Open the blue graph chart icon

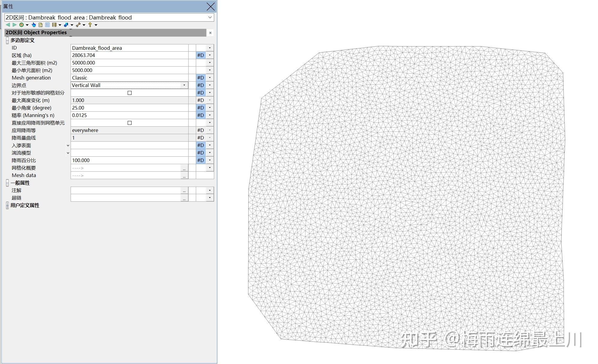coord(47,25)
